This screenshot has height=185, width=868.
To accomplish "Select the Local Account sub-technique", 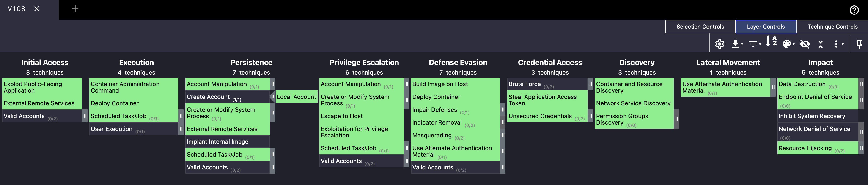I will (296, 97).
